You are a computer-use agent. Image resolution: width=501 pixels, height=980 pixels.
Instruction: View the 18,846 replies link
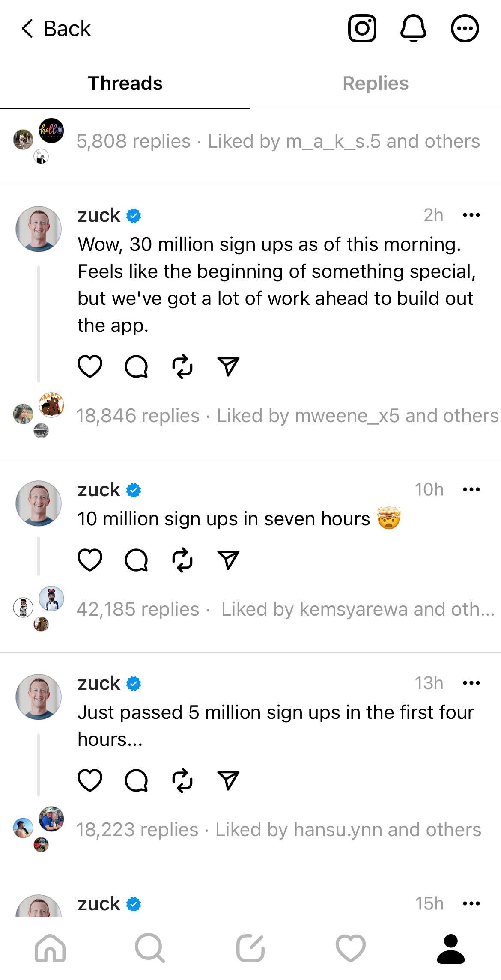point(138,416)
